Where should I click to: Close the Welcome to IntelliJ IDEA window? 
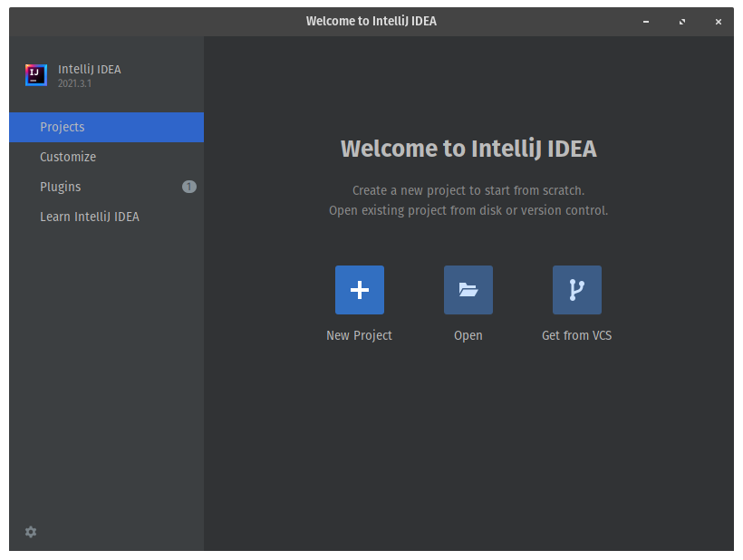[719, 22]
